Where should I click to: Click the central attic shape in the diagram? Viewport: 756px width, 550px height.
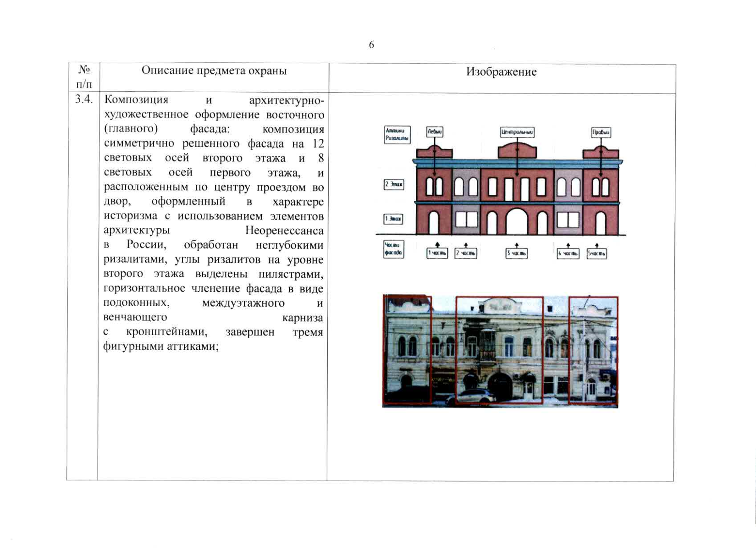coord(517,150)
